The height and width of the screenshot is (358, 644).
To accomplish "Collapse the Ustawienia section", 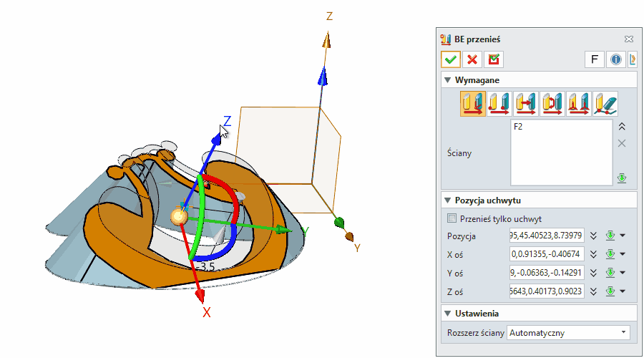I will tap(448, 314).
